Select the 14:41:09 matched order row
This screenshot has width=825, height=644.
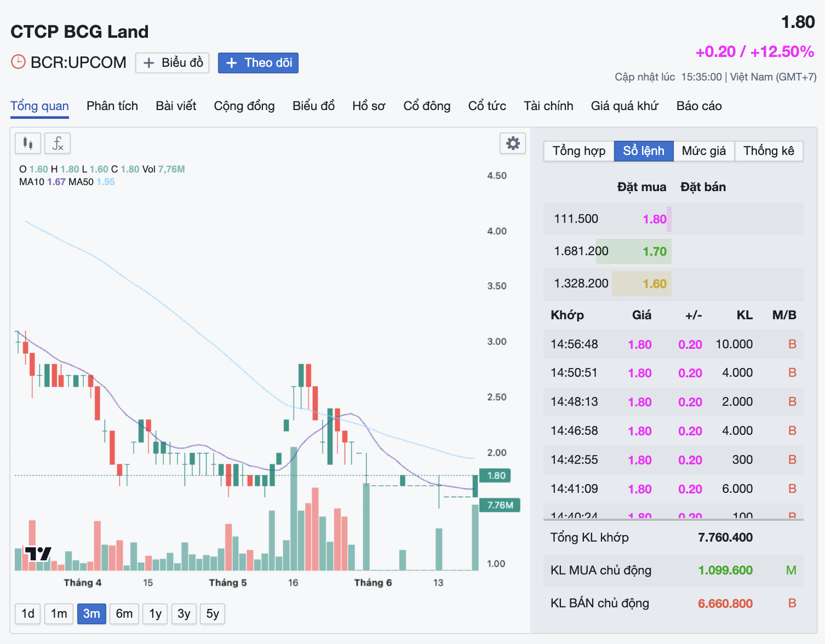coord(673,489)
